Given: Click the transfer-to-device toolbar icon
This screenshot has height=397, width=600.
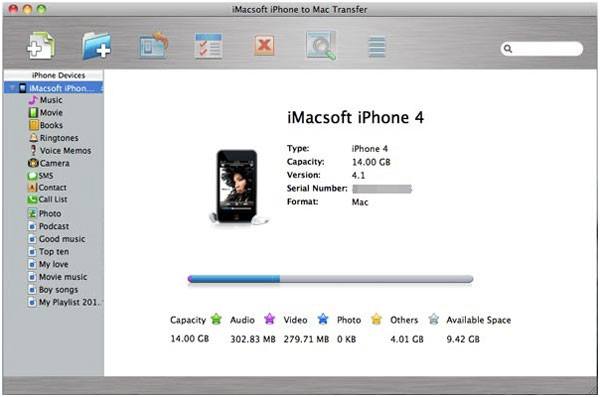Looking at the screenshot, I should (153, 46).
